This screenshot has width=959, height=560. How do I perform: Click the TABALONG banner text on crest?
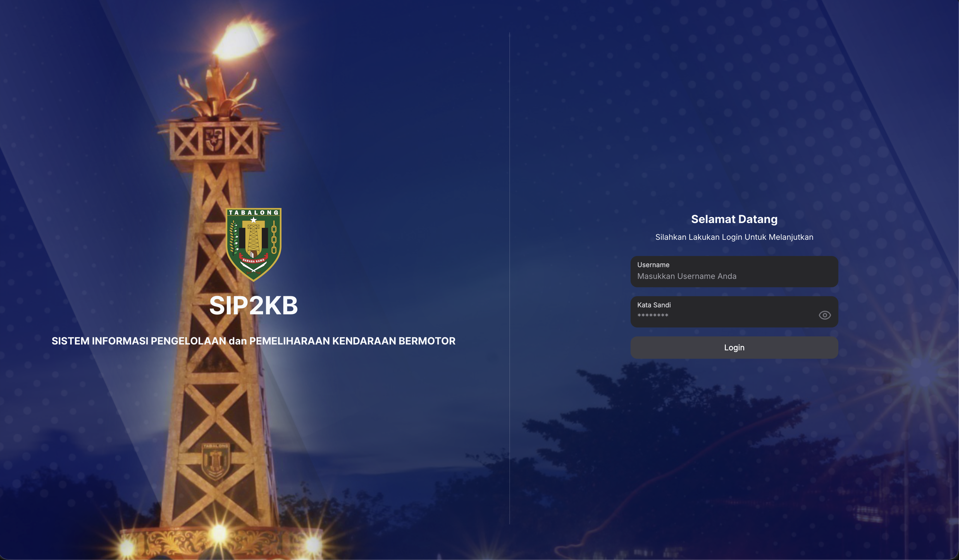tap(254, 213)
